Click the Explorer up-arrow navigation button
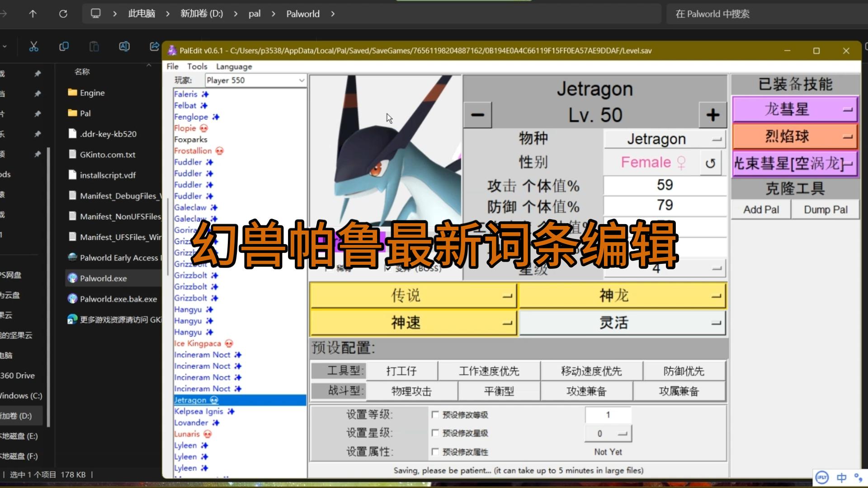The image size is (868, 488). [x=33, y=14]
